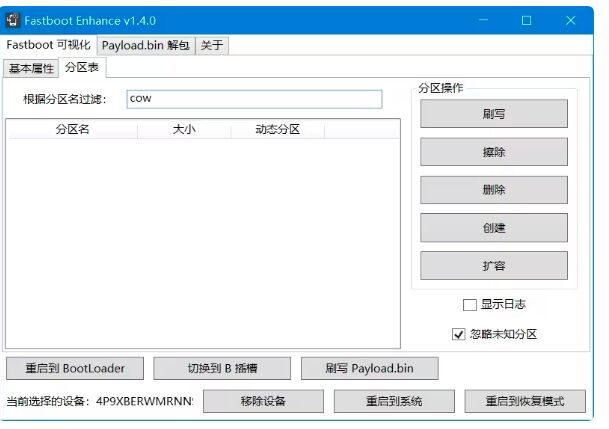Viewport: 609px width, 429px height.
Task: Click the Fastboot Enhance app icon in title bar
Action: tap(12, 20)
